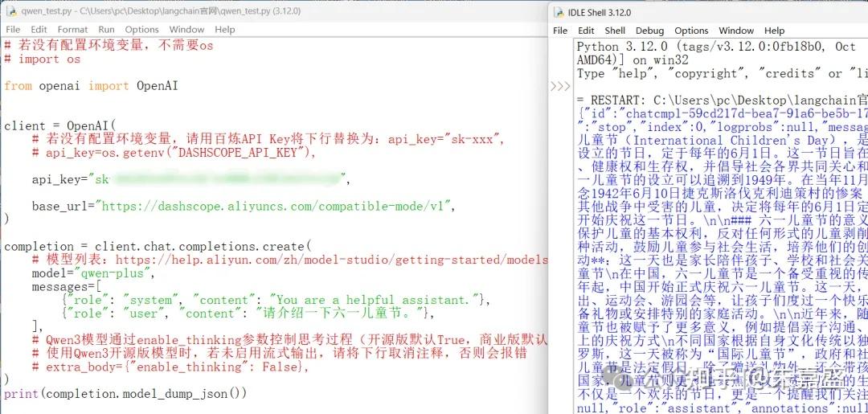Click the help.aliyun.com models URL comment
The image size is (868, 414).
(289, 260)
